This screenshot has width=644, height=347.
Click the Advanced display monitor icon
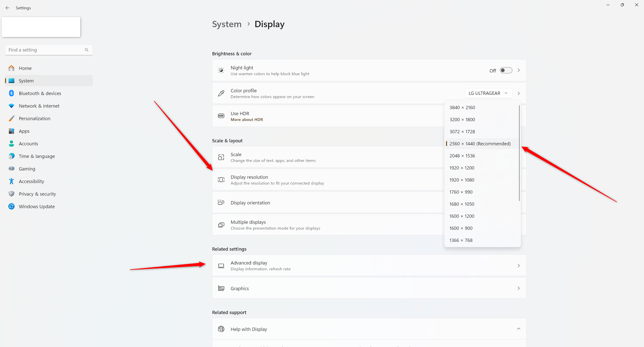click(x=221, y=265)
